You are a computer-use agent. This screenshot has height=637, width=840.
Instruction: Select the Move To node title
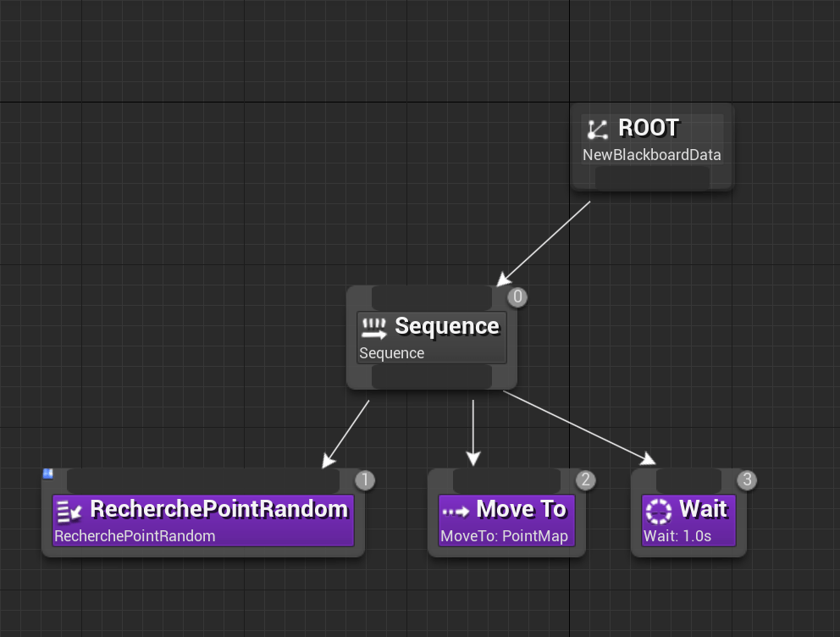[x=521, y=509]
